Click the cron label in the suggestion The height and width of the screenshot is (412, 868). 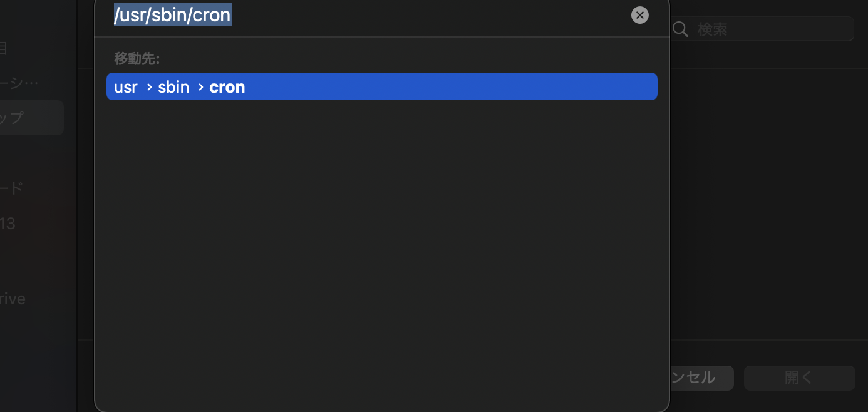tap(227, 87)
